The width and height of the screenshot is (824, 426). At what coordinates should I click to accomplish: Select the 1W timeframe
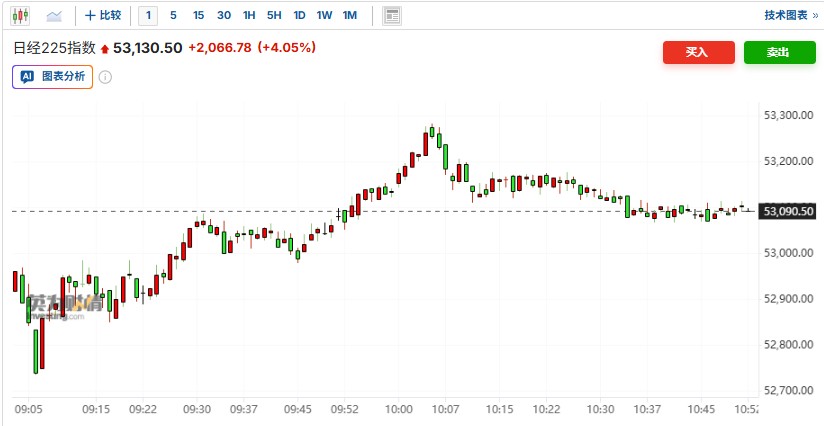[324, 15]
